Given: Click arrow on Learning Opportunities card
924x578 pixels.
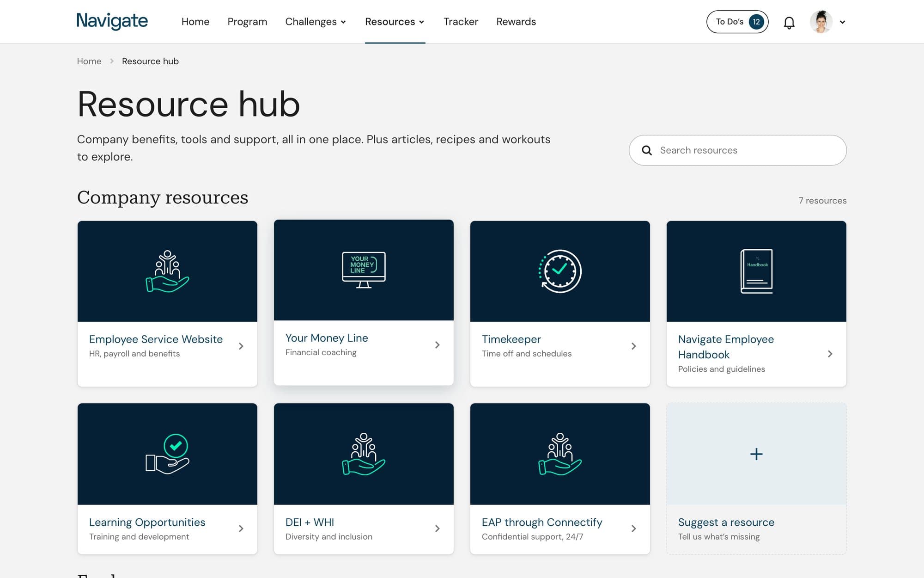Looking at the screenshot, I should pos(241,529).
